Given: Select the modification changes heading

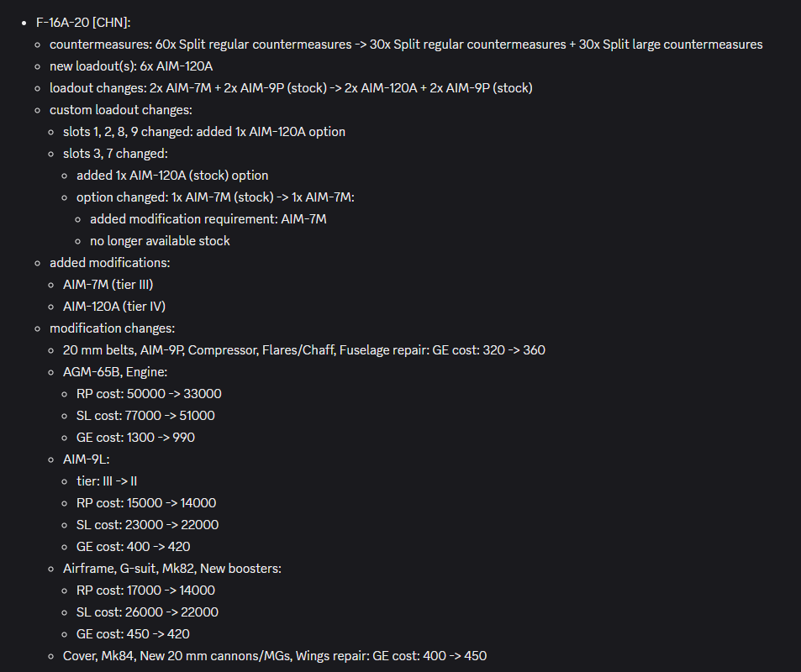Looking at the screenshot, I should pyautogui.click(x=113, y=328).
